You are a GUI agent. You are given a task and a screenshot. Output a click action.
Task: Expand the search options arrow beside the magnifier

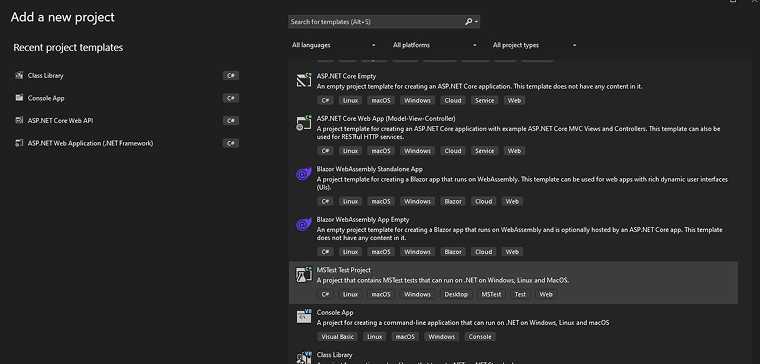[x=477, y=22]
